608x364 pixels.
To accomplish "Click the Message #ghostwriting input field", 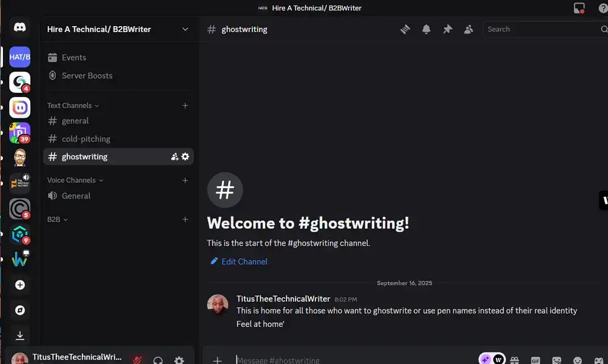I will tap(352, 360).
